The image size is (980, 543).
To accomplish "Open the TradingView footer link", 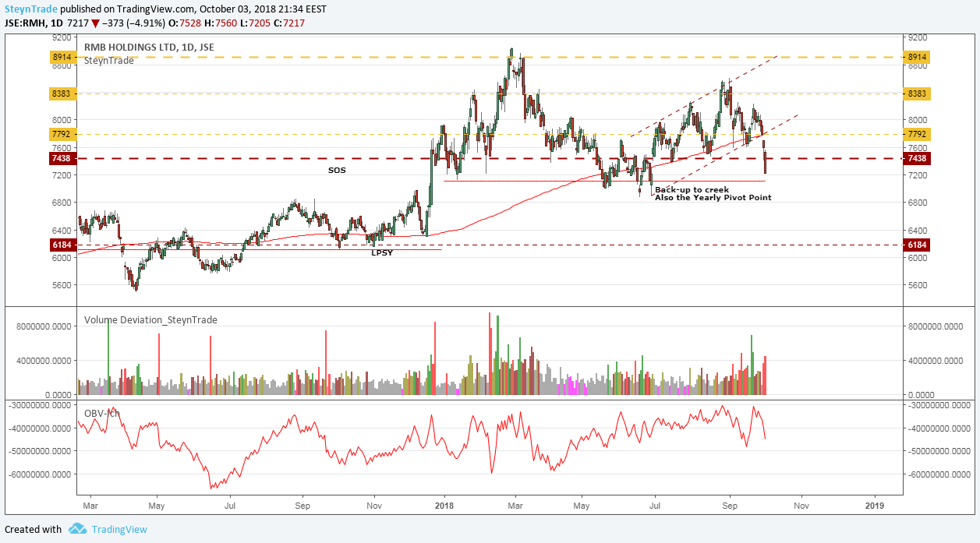I will pos(119,529).
